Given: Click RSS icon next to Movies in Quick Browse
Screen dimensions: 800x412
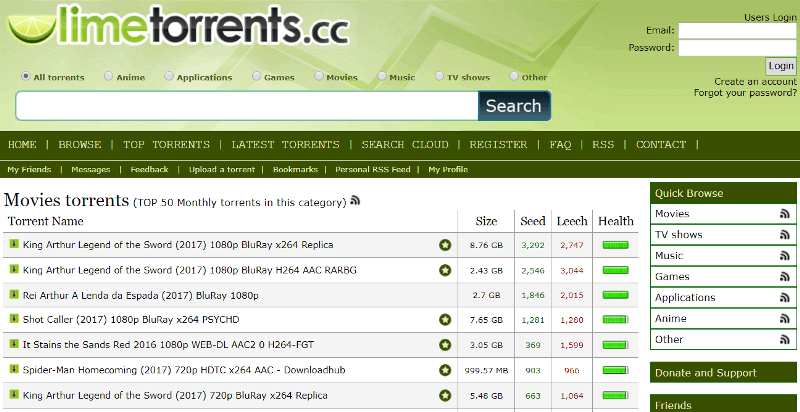Looking at the screenshot, I should click(x=785, y=214).
